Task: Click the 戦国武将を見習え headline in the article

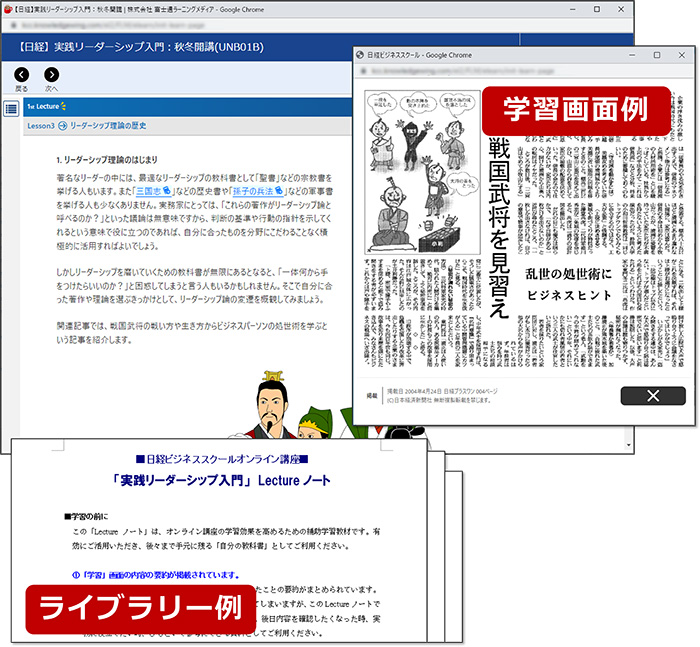Action: pyautogui.click(x=499, y=228)
